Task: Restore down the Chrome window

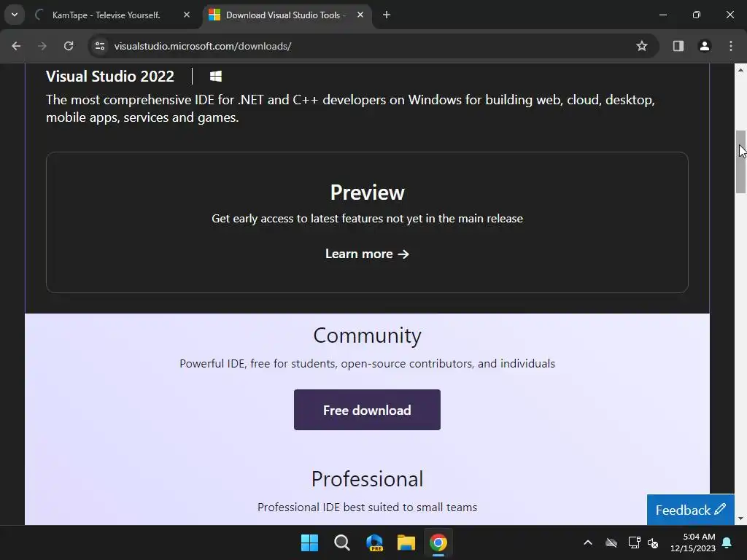Action: 697,15
